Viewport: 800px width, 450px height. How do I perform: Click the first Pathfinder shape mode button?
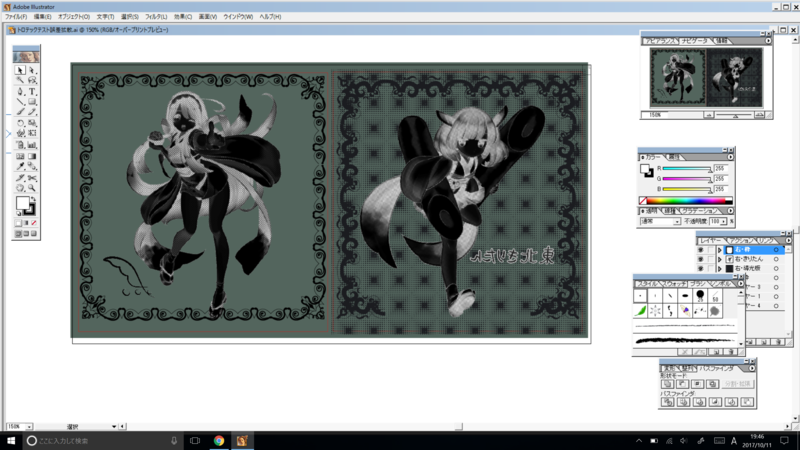[667, 384]
